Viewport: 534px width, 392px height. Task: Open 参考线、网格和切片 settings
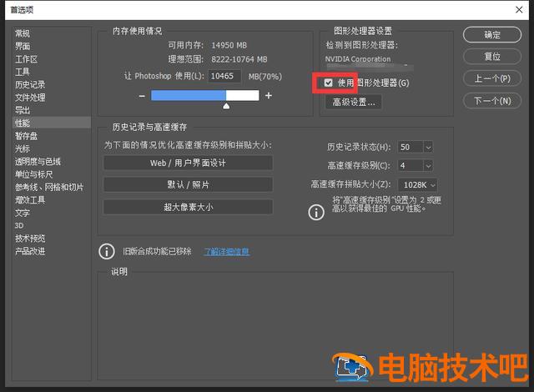click(x=49, y=187)
